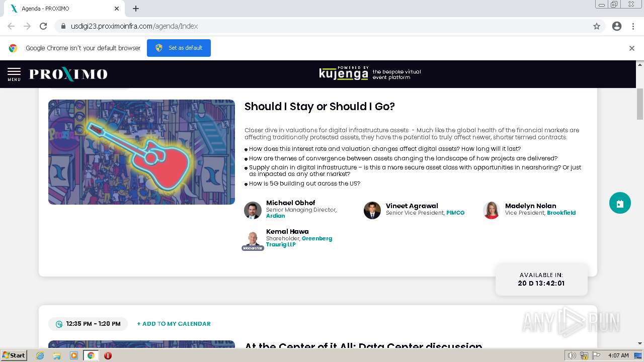View site security lock info
Screen dimensions: 644x362
pyautogui.click(x=63, y=26)
